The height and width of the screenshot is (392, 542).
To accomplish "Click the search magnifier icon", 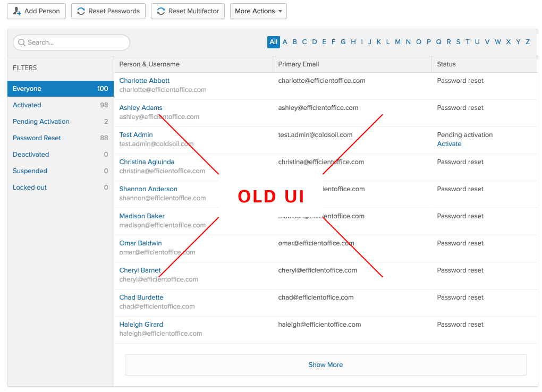I will tap(21, 42).
